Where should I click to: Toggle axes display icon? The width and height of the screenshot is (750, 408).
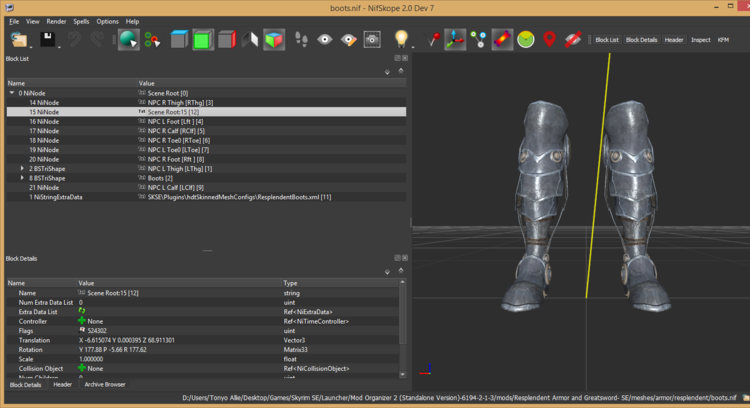[x=454, y=39]
